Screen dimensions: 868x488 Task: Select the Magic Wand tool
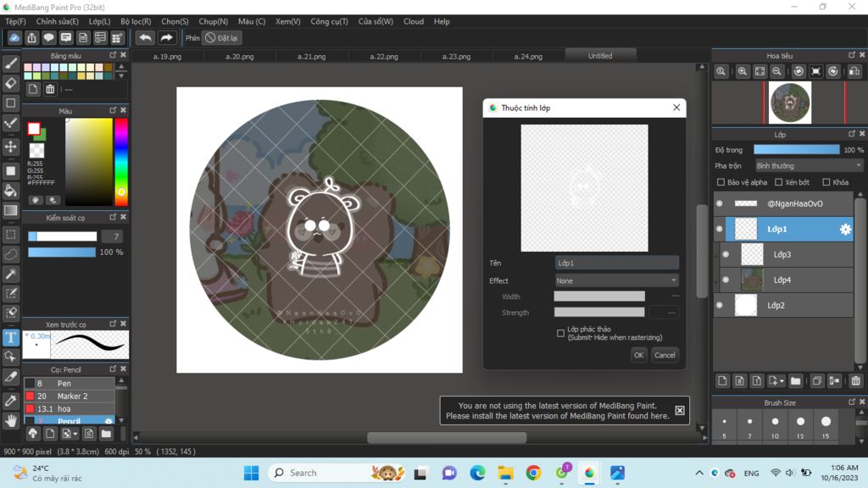(x=10, y=274)
